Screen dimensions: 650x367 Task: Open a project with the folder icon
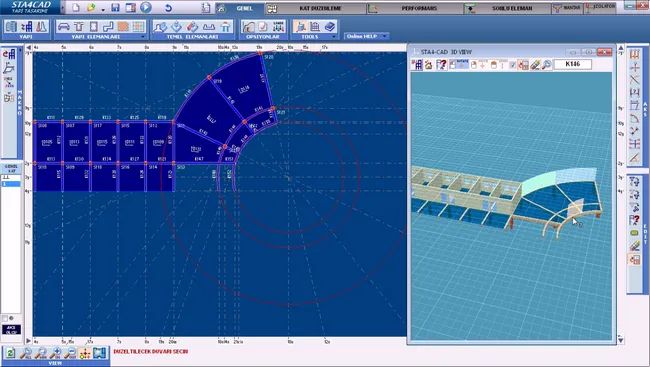click(91, 7)
